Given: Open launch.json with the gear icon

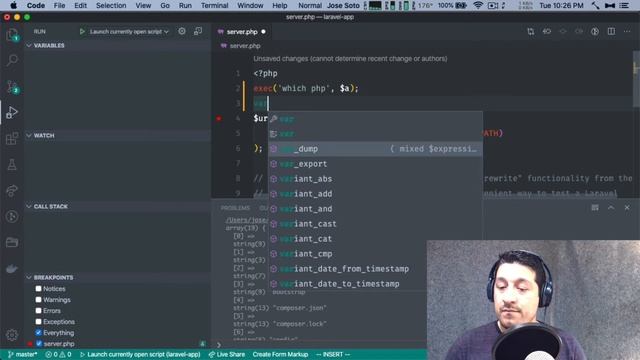Looking at the screenshot, I should pyautogui.click(x=182, y=31).
